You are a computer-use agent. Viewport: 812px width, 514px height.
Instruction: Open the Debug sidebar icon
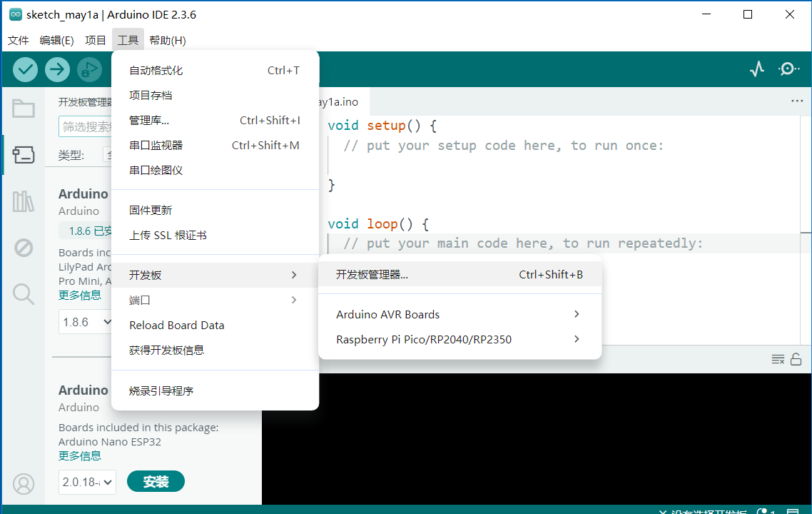(24, 248)
